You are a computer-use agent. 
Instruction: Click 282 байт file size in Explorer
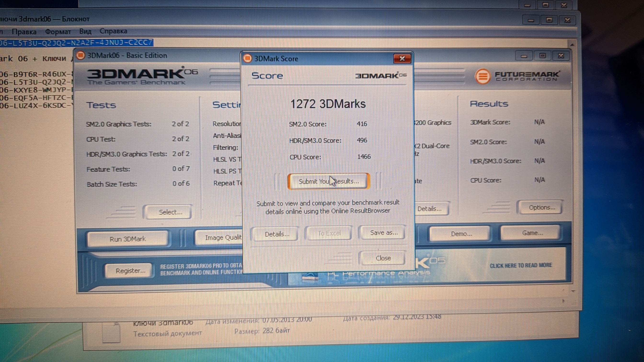(x=276, y=331)
